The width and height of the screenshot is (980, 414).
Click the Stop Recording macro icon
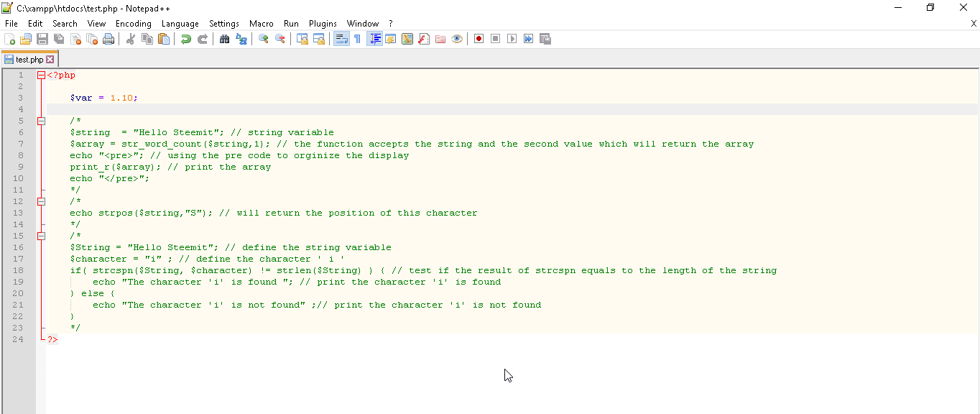[495, 39]
